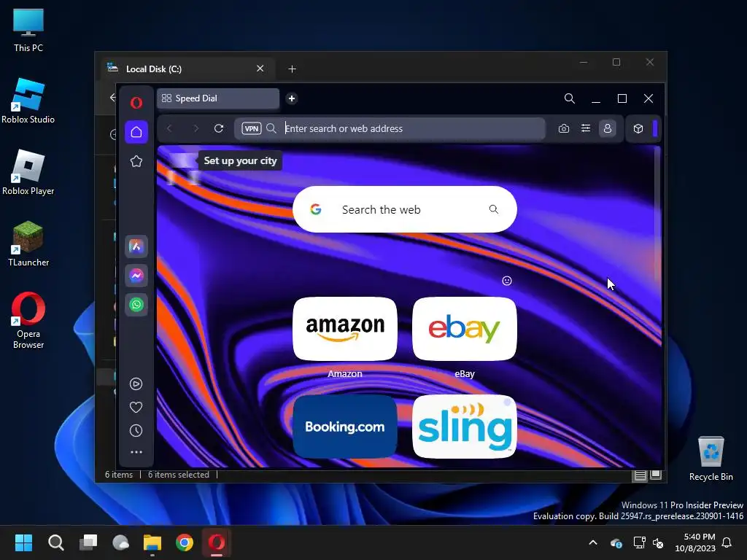The width and height of the screenshot is (747, 560).
Task: Toggle the VPN badge in address bar
Action: click(x=252, y=128)
